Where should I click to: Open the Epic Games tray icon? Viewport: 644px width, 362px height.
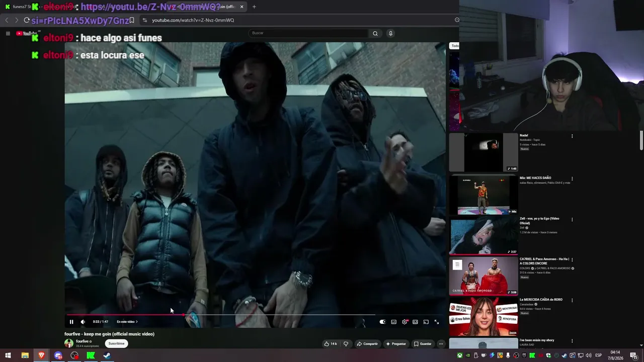pos(524,355)
